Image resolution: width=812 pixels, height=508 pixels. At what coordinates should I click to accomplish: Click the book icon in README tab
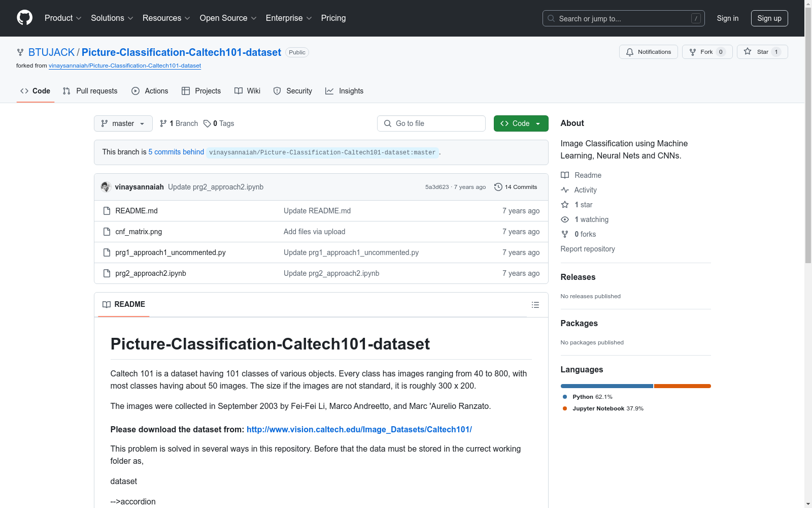107,304
